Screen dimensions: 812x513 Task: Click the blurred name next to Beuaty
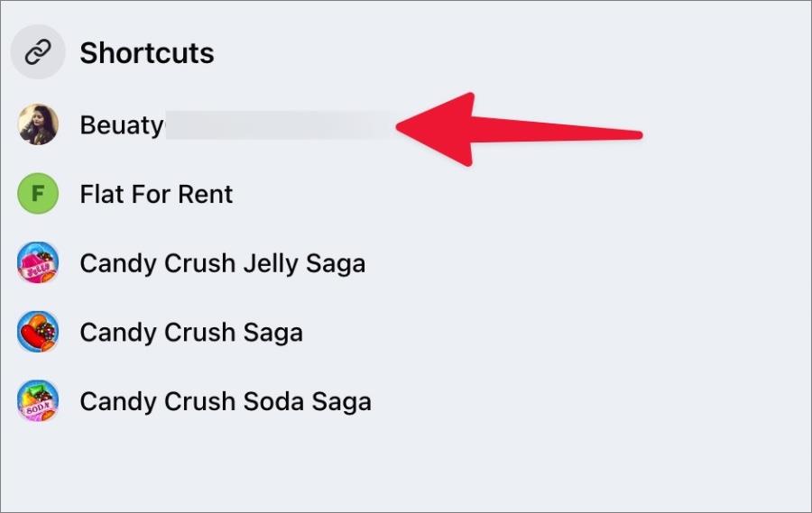[x=280, y=124]
